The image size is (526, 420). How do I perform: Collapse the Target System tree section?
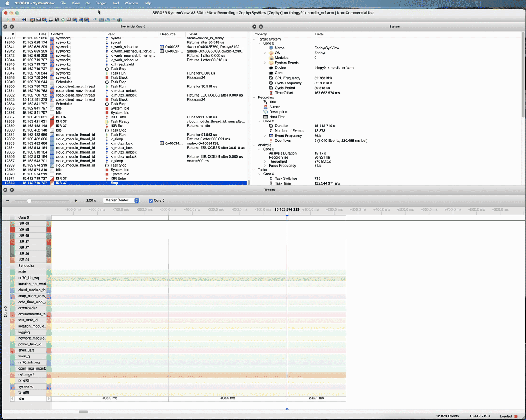(x=254, y=39)
